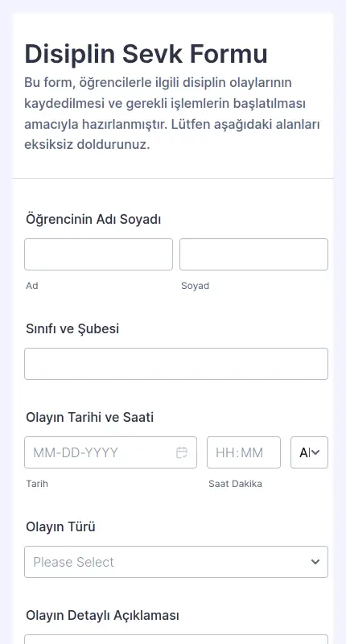
Task: Click the Olayın Detaylı Açıklaması text area
Action: (x=176, y=639)
